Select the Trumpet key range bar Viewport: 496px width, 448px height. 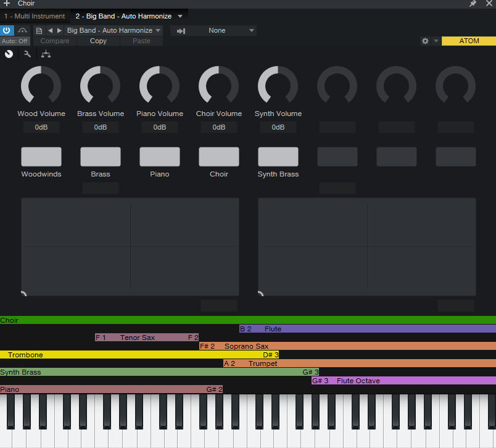click(360, 363)
